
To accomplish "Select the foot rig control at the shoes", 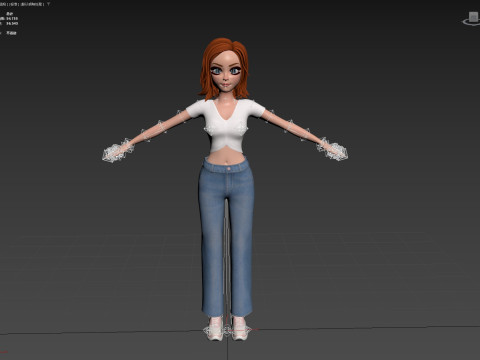I will pyautogui.click(x=227, y=330).
